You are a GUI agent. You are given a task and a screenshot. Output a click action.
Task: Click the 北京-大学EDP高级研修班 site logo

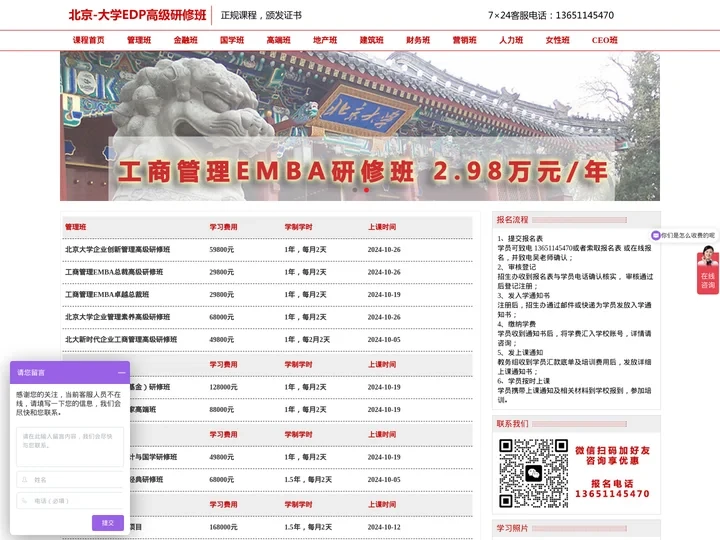coord(137,15)
